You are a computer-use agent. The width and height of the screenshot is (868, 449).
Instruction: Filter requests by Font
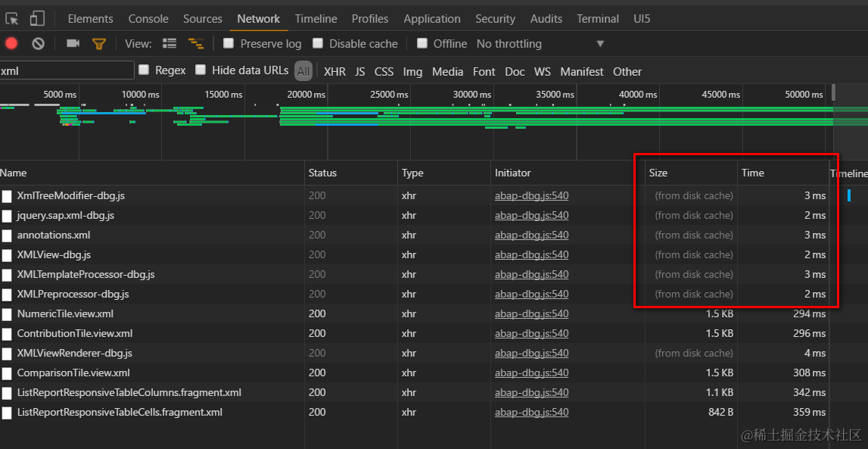tap(484, 71)
